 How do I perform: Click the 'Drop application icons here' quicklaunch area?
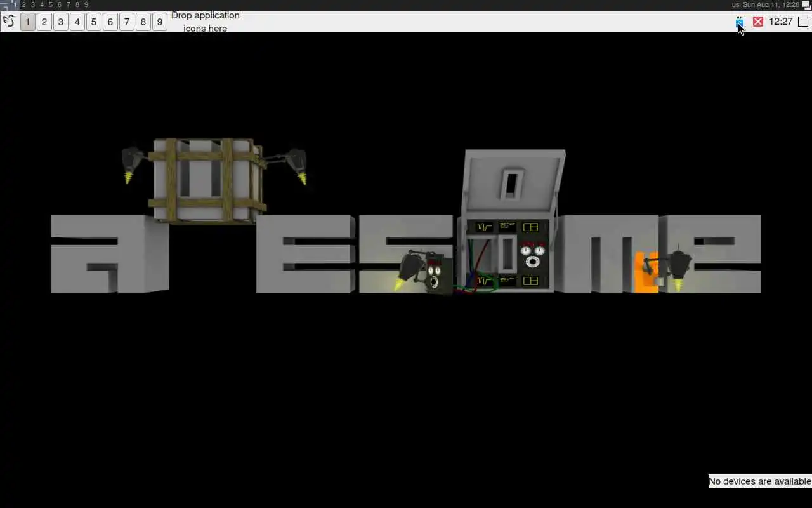click(206, 22)
